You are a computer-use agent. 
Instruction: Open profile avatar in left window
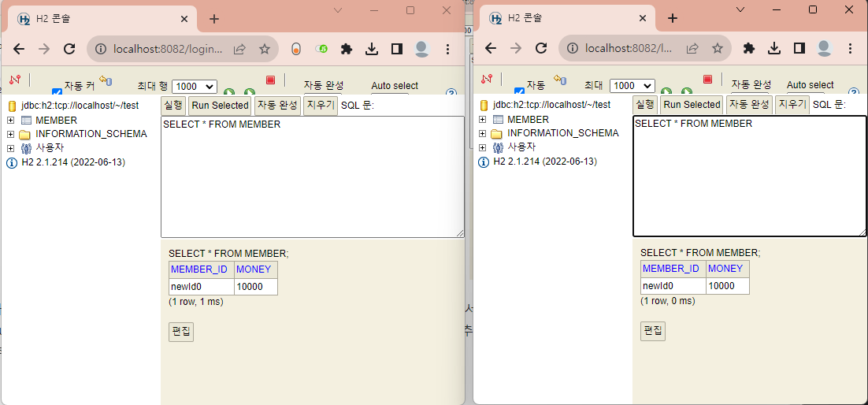coord(422,50)
